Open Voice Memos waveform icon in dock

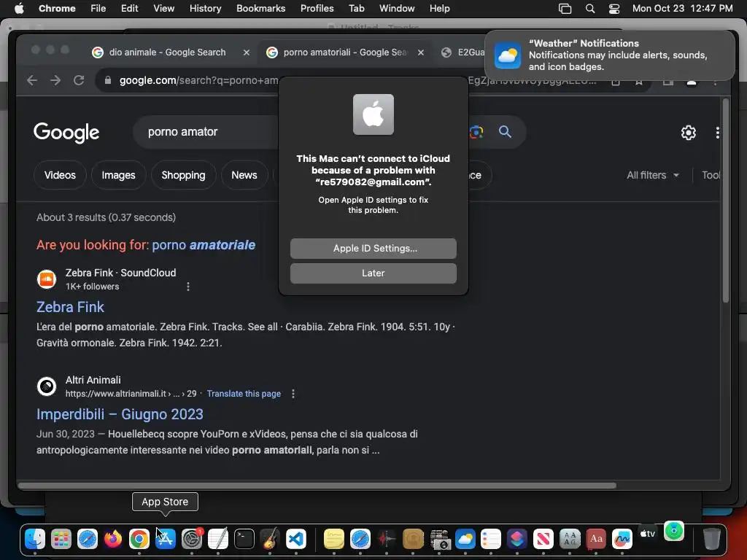tap(387, 539)
